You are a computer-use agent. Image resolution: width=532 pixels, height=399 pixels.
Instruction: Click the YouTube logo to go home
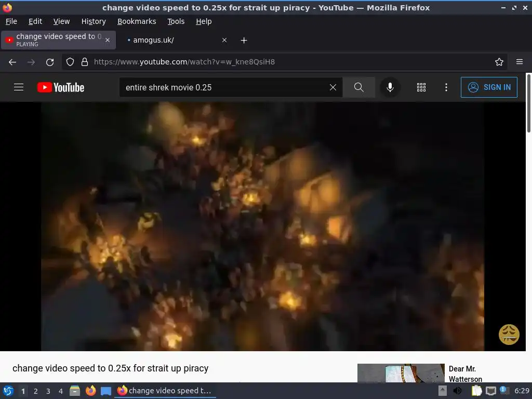[x=61, y=87]
